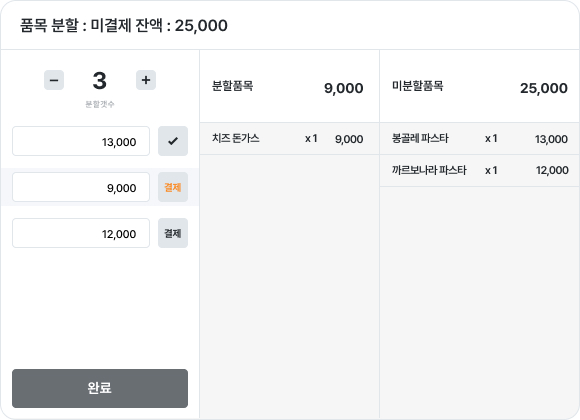Click the 완료 button

click(100, 388)
